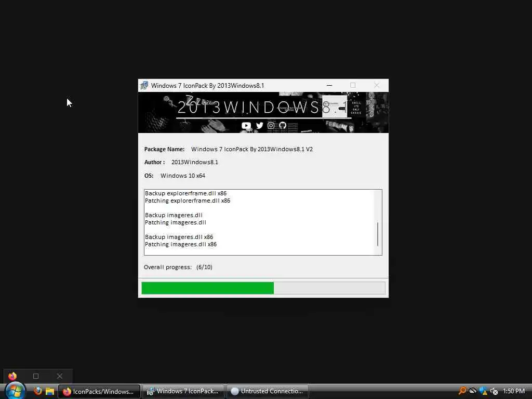Open the network warning tray icon
The image size is (532, 399).
(483, 391)
